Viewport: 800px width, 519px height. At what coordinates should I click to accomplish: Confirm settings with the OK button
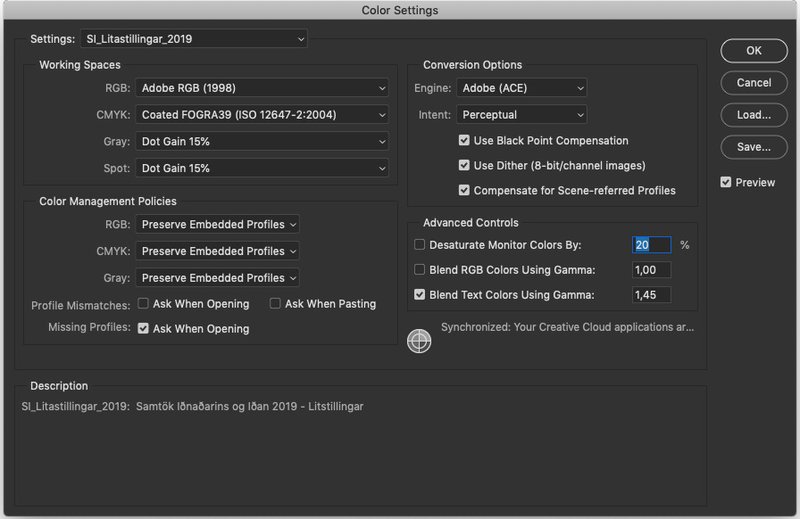[x=754, y=51]
